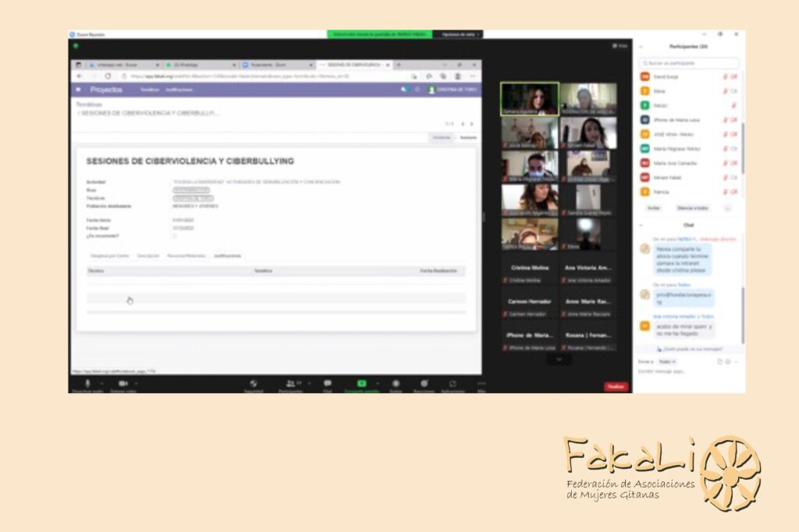The image size is (799, 532).
Task: Click the green encryption shield icon
Action: pos(76,46)
